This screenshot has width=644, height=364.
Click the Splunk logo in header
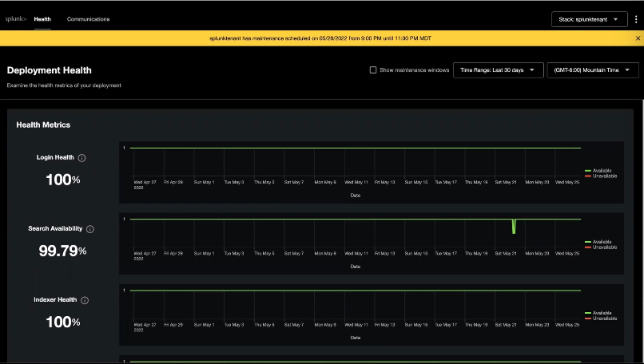tap(16, 19)
